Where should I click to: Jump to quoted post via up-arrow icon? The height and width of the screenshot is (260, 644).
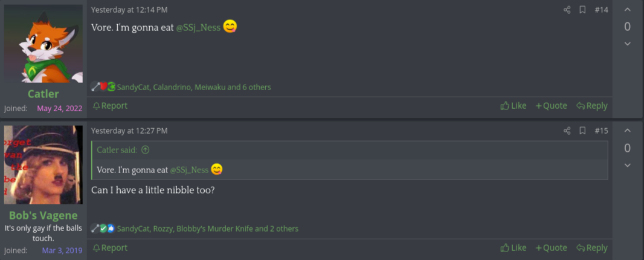(146, 150)
